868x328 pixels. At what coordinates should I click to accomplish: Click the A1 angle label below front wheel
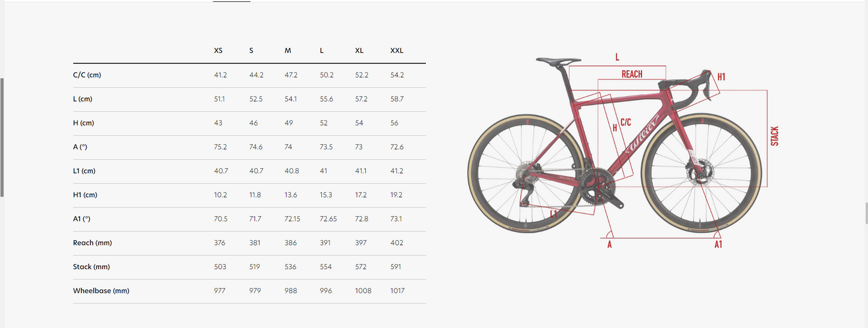tap(718, 244)
